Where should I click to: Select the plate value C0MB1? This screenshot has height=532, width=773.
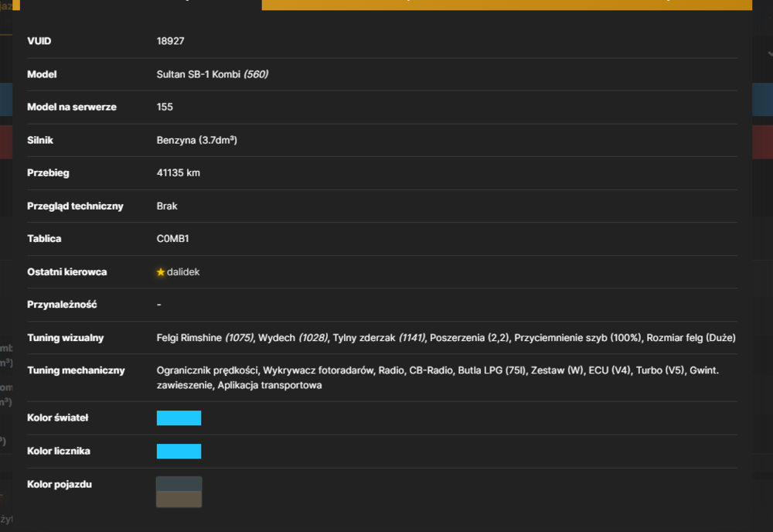point(172,239)
